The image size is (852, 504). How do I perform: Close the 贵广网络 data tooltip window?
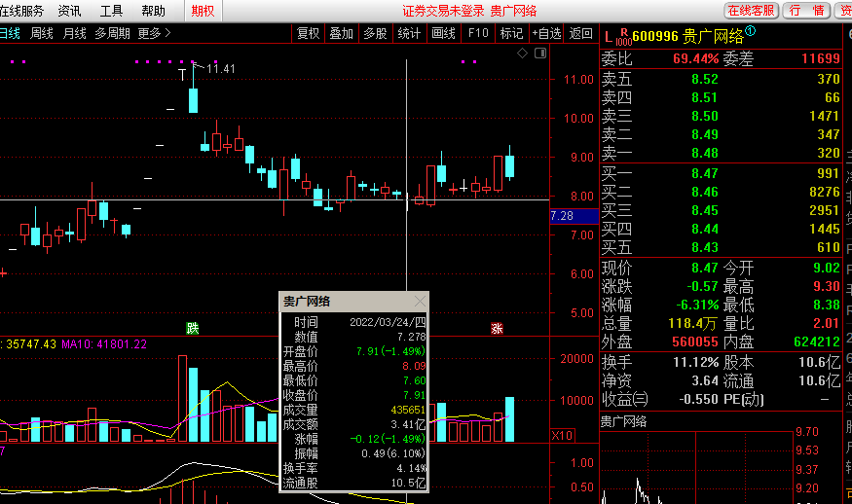(x=420, y=302)
